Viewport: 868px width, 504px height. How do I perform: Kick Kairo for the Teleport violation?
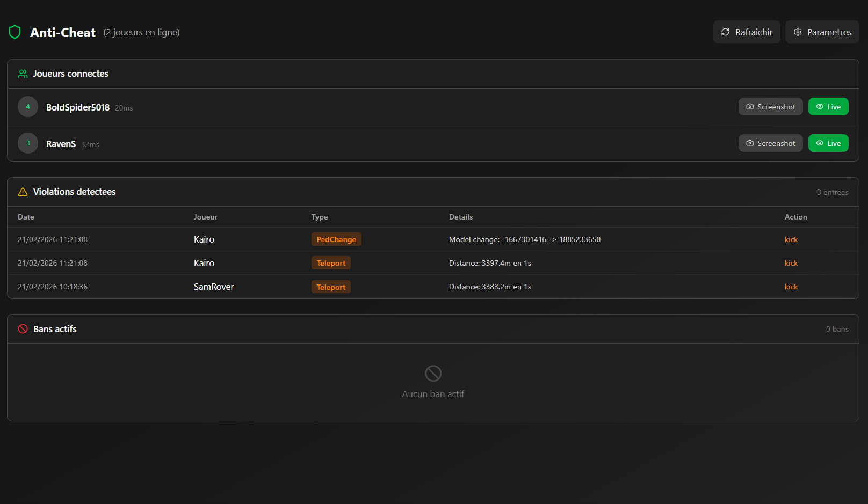tap(791, 263)
